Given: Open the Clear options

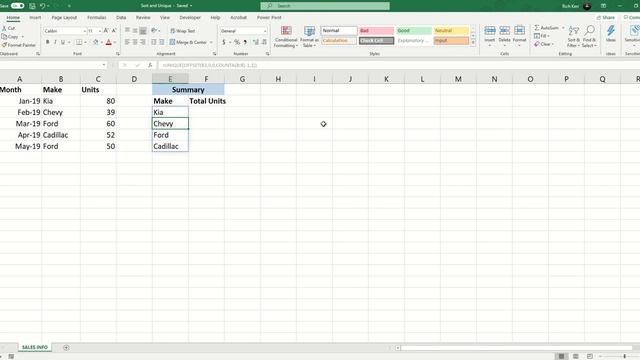Looking at the screenshot, I should pyautogui.click(x=544, y=44).
